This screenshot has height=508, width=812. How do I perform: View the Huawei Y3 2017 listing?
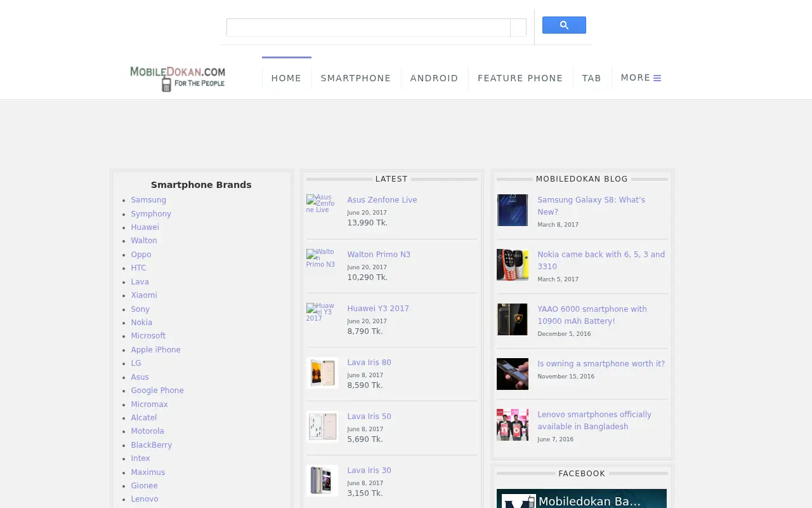378,309
